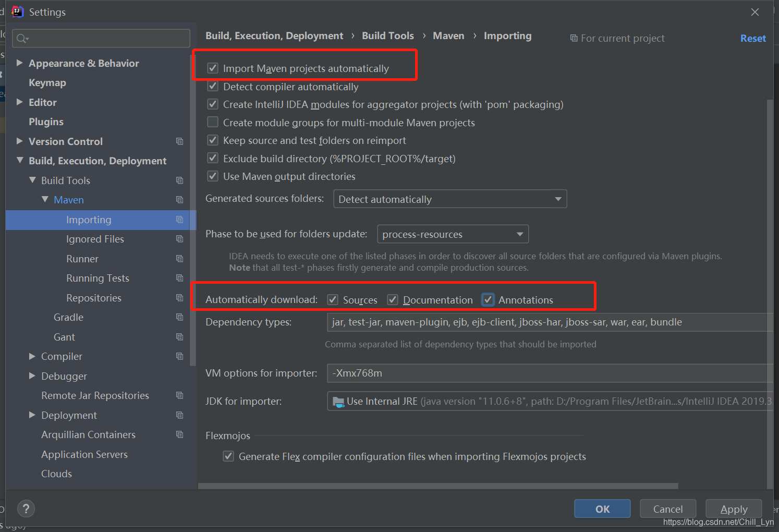Collapse the Build Tools node
779x532 pixels.
32,180
